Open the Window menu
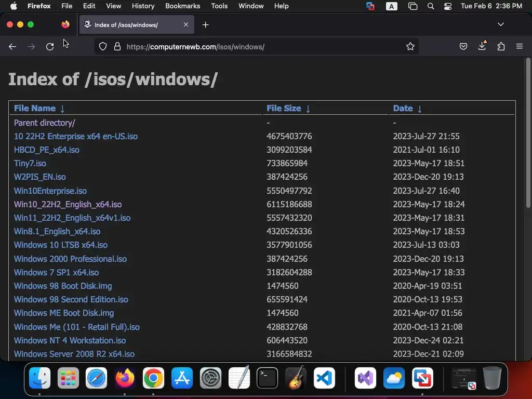The width and height of the screenshot is (532, 399). 251,6
